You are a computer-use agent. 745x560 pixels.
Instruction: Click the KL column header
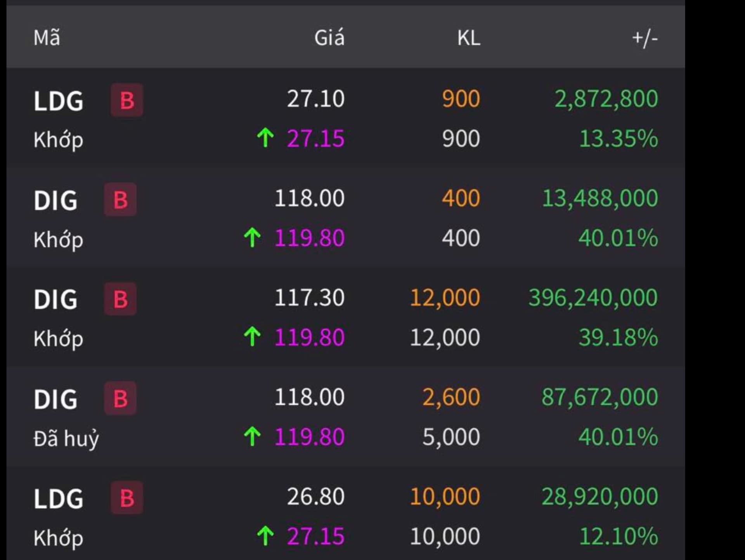click(468, 38)
